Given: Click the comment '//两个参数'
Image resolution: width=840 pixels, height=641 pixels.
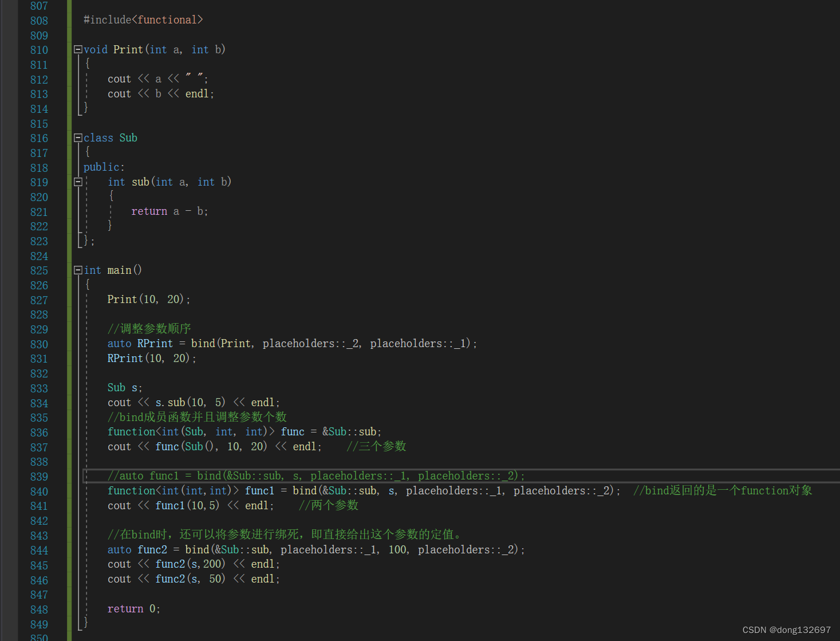Looking at the screenshot, I should pyautogui.click(x=329, y=505).
